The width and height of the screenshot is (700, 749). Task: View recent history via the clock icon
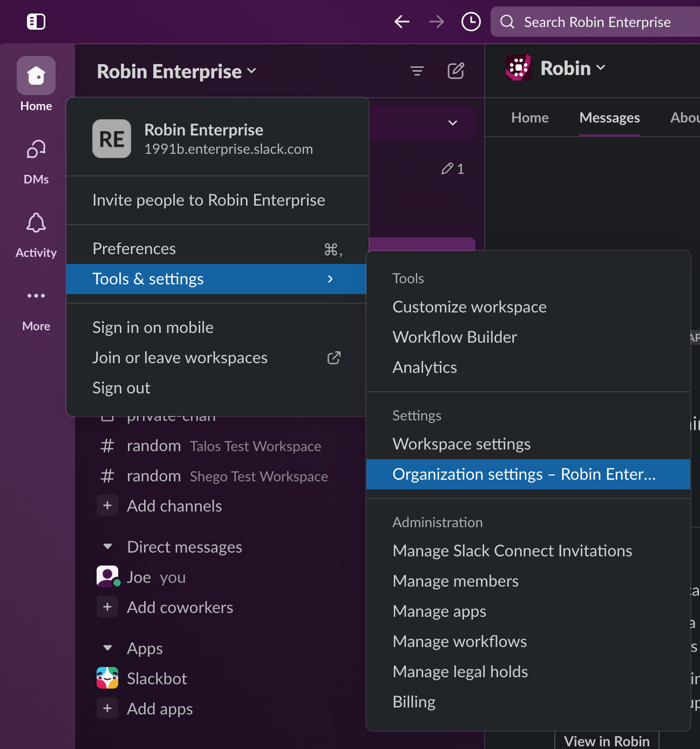(470, 22)
